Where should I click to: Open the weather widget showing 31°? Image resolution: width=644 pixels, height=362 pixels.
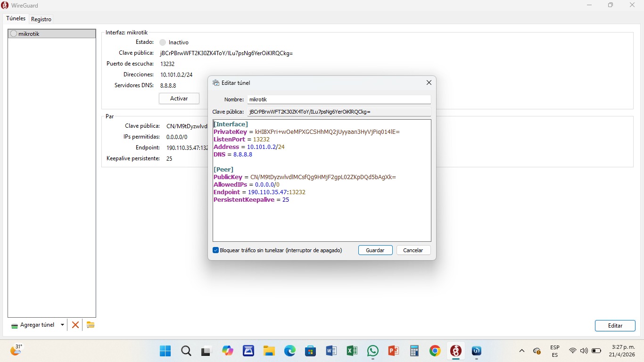pyautogui.click(x=17, y=350)
